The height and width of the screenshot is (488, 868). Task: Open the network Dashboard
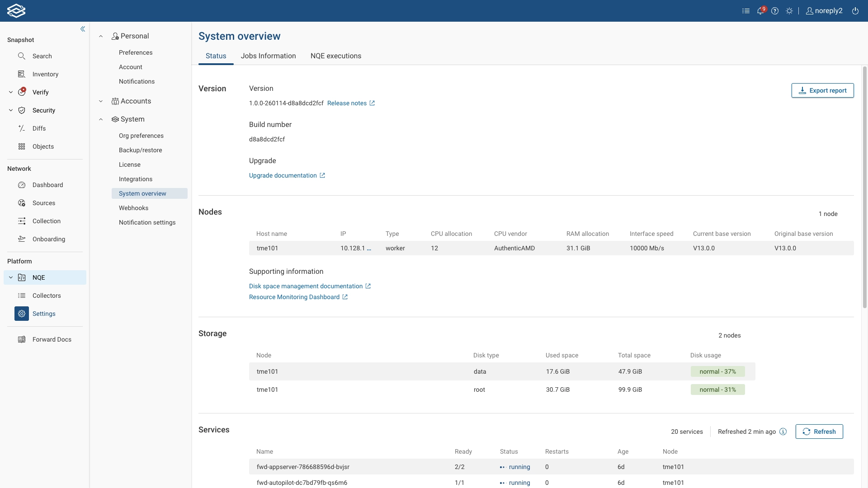(47, 185)
